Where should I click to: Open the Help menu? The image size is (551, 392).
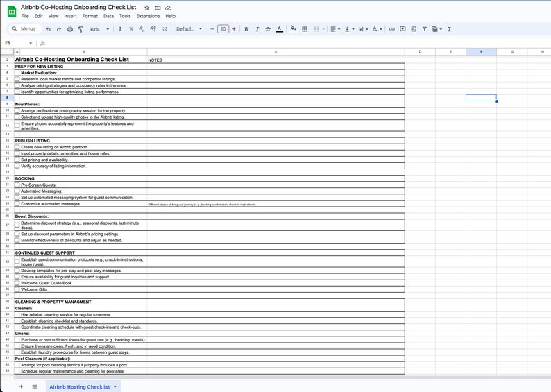pos(171,16)
